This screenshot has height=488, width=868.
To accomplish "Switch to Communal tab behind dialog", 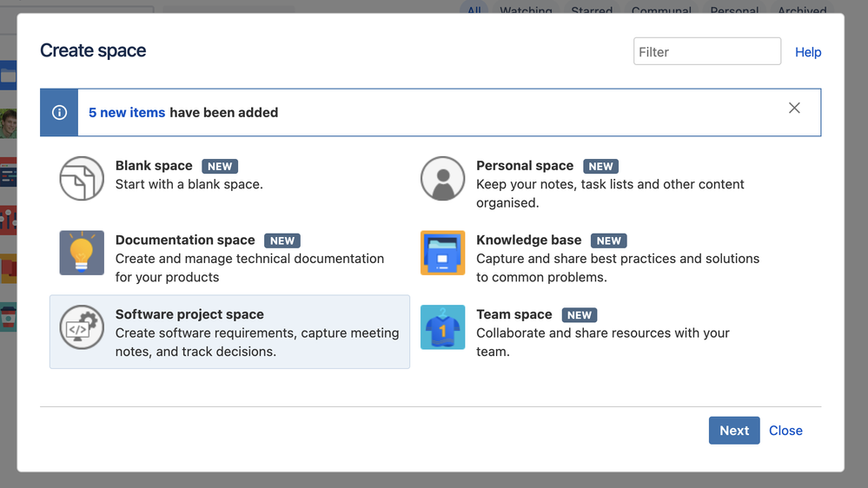I will click(661, 10).
